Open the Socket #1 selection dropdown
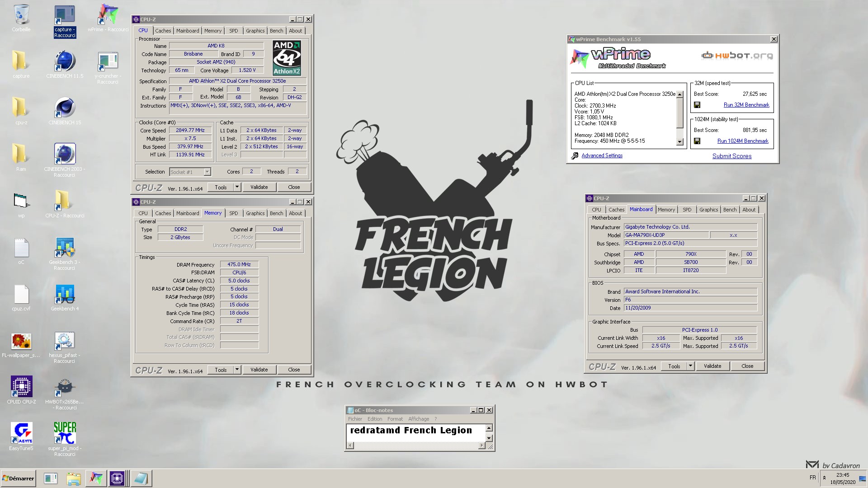 [x=190, y=172]
